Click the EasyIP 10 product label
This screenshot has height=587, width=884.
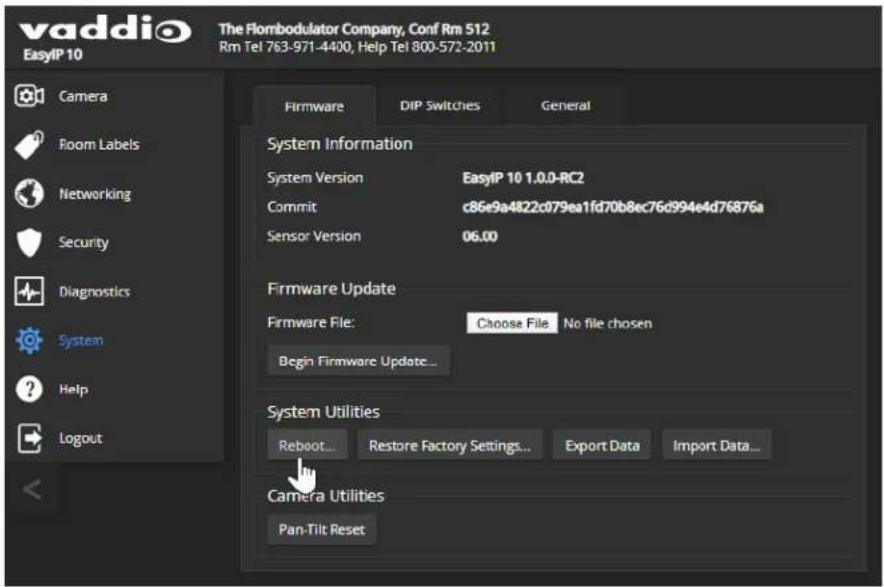[x=53, y=55]
